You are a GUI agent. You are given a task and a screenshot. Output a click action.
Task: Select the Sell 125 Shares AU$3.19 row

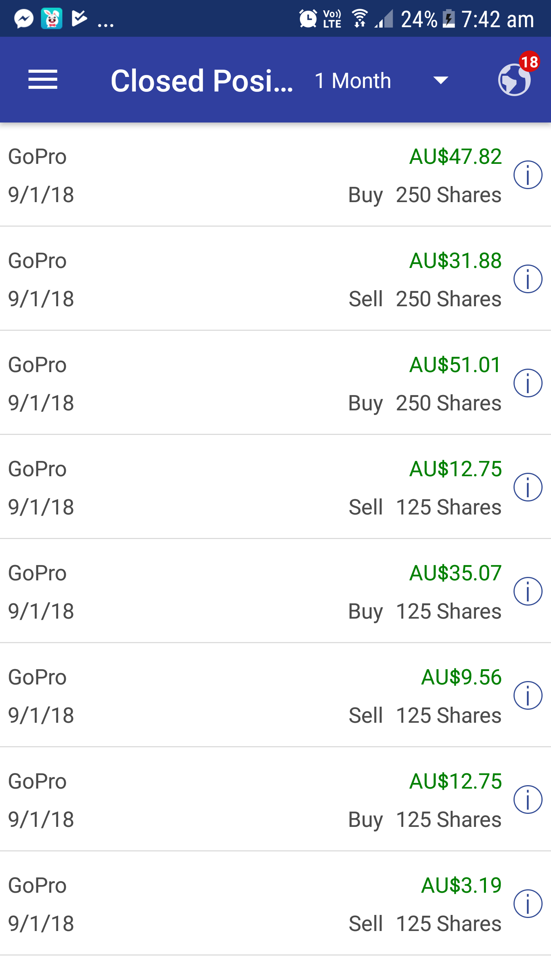coord(230,904)
